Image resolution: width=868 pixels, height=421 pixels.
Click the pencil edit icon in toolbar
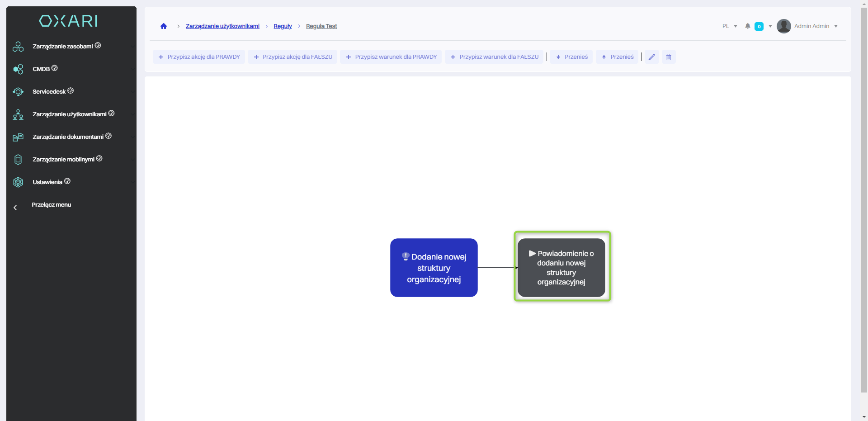(x=651, y=57)
